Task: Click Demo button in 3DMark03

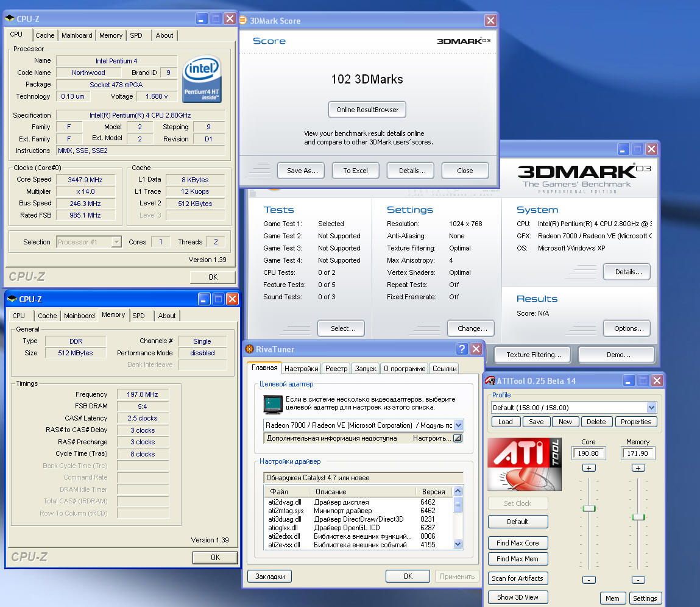Action: click(617, 355)
